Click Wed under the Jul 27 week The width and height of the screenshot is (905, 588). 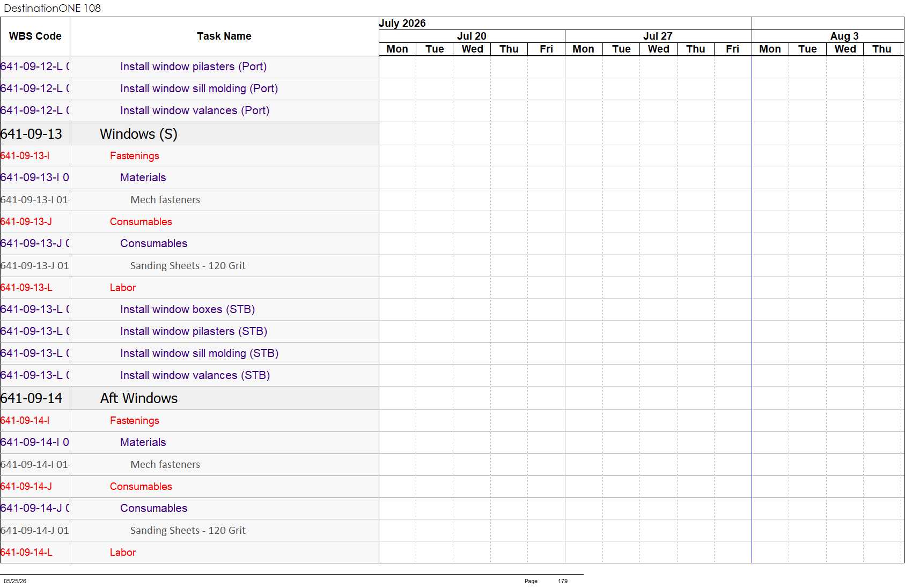(658, 49)
